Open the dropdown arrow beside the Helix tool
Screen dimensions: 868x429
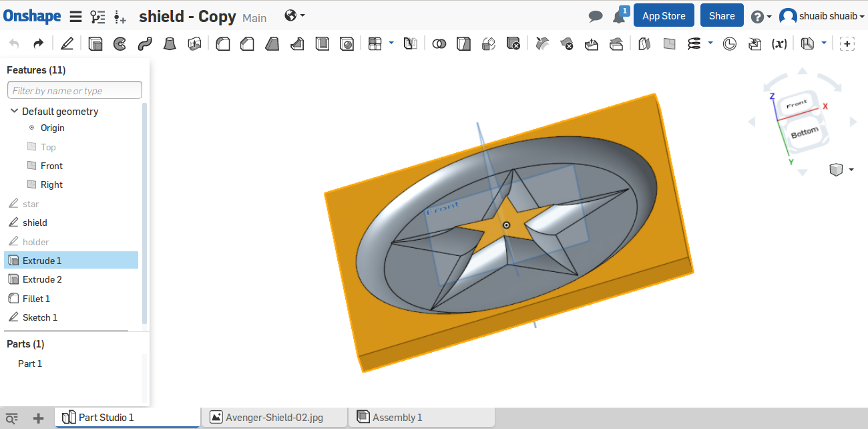(x=710, y=43)
